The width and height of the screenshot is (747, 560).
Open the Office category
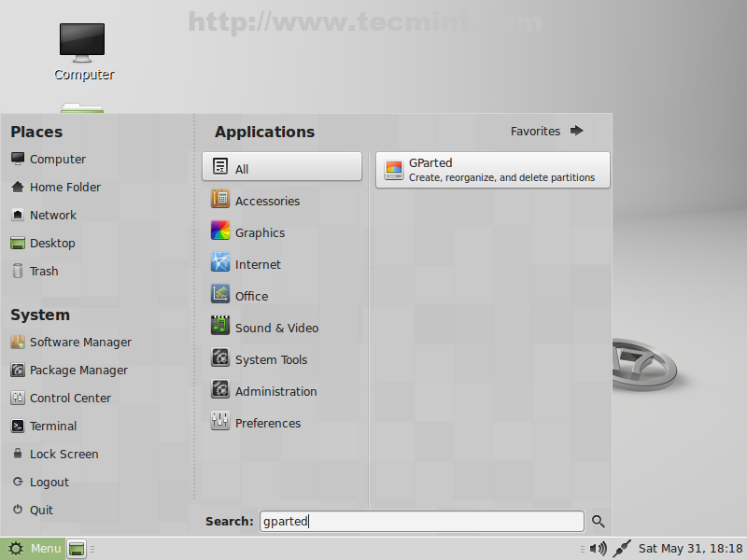[282, 296]
